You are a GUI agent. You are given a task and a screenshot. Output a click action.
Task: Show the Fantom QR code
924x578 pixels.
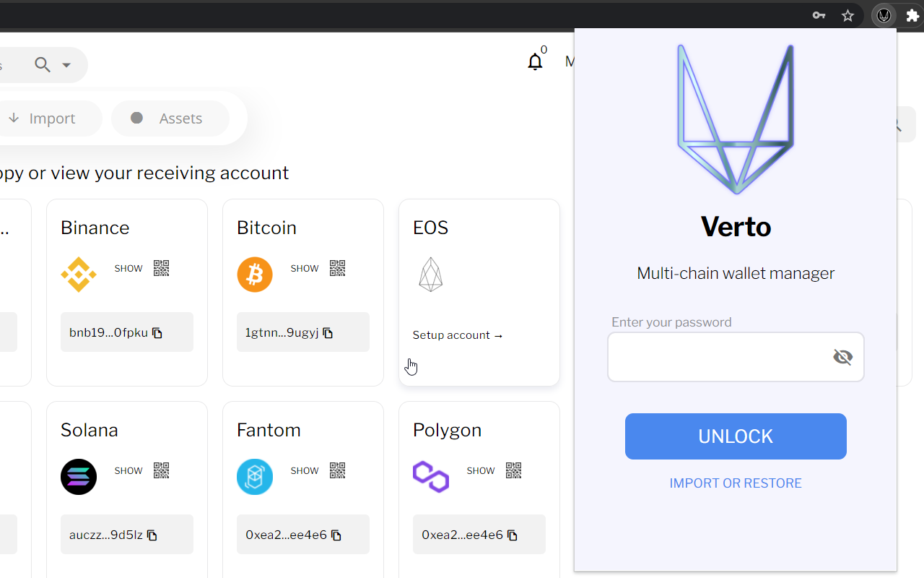click(x=337, y=470)
